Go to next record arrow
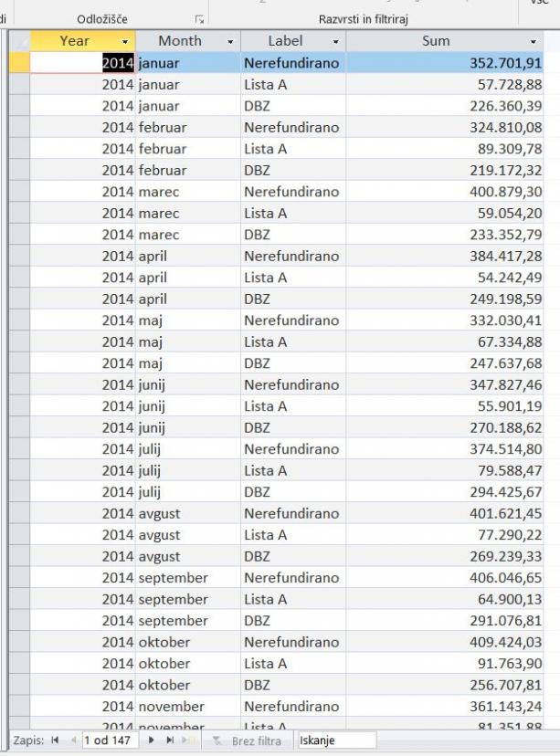The height and width of the screenshot is (756, 560). [x=152, y=740]
